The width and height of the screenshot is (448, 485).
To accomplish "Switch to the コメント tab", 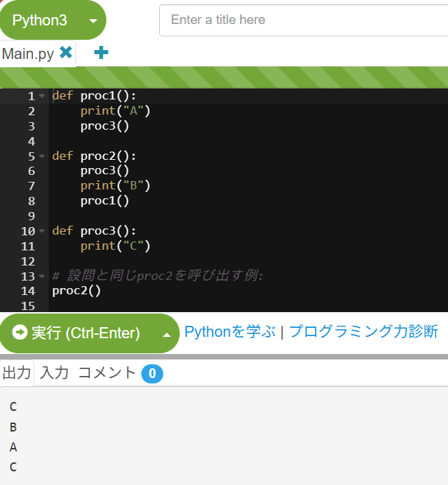I will (107, 372).
